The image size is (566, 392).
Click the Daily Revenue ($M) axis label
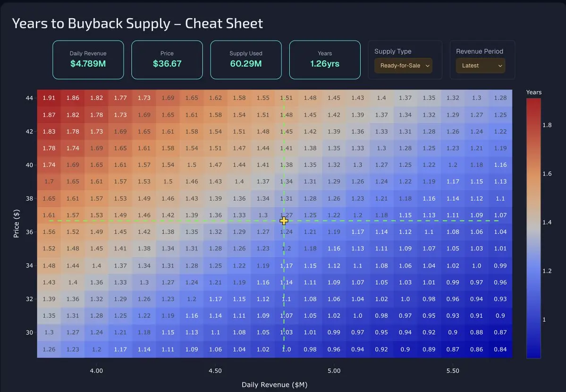pyautogui.click(x=274, y=384)
